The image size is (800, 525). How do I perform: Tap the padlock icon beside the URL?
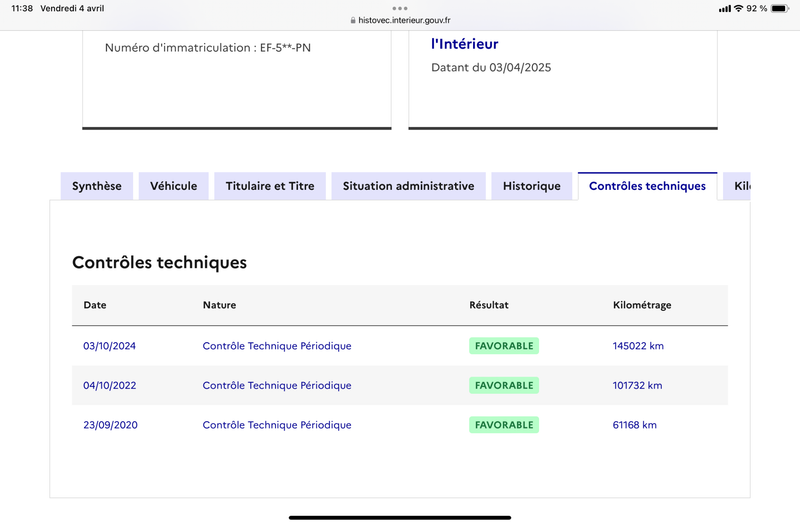pyautogui.click(x=352, y=20)
